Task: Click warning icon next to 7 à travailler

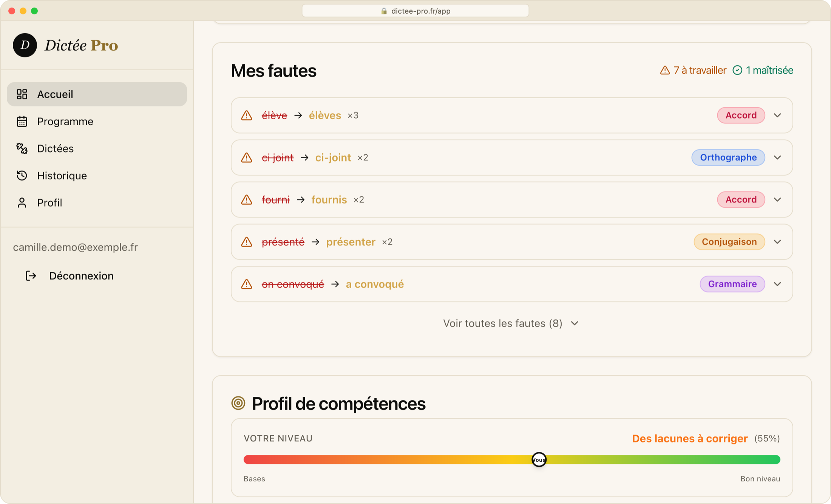Action: click(x=665, y=70)
